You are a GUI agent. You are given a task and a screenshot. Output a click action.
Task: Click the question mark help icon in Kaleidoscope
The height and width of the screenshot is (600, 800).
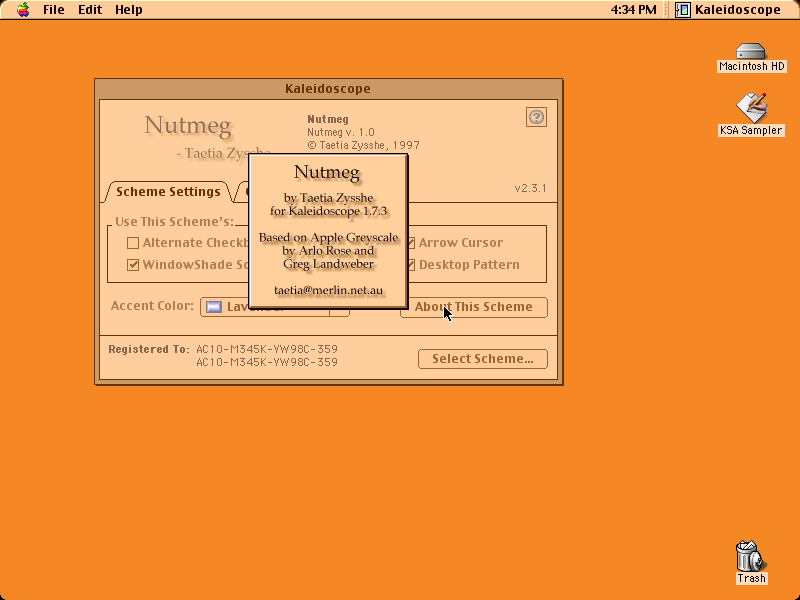[x=536, y=117]
